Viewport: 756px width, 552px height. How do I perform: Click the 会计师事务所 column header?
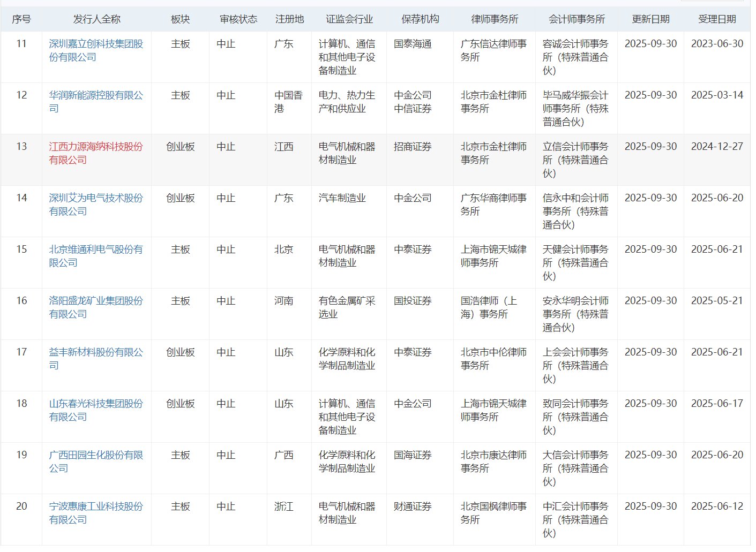577,19
